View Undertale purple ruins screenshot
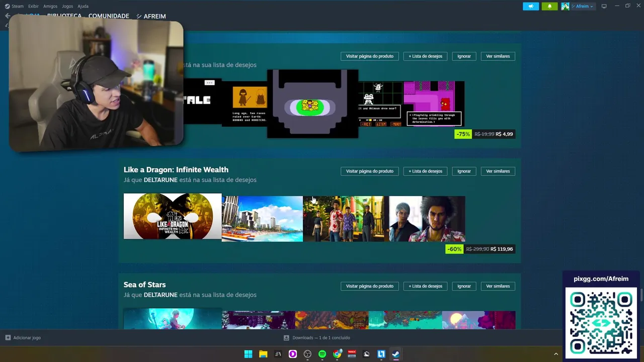This screenshot has width=644, height=362. point(434,104)
